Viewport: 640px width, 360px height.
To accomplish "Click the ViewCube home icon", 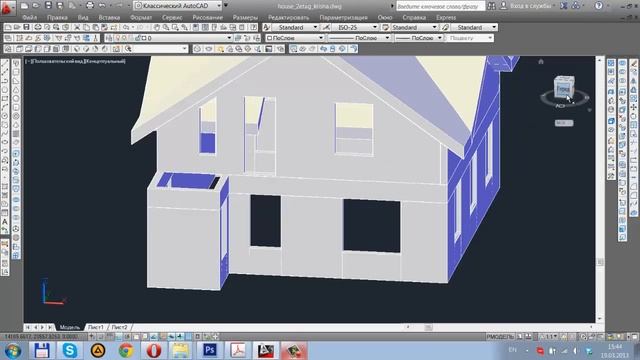I will click(x=541, y=62).
